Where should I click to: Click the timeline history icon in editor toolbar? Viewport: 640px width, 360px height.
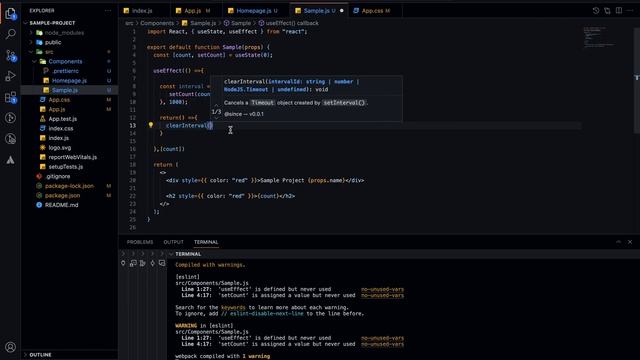click(x=596, y=11)
